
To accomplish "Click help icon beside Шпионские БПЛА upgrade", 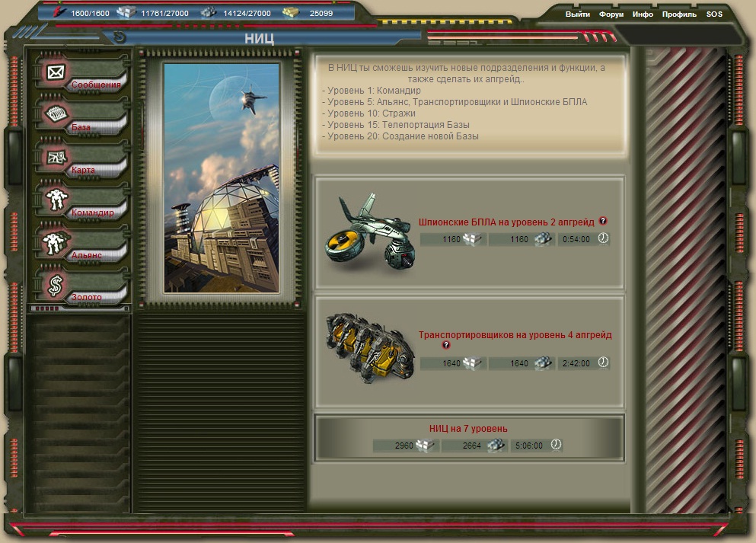I will (603, 221).
